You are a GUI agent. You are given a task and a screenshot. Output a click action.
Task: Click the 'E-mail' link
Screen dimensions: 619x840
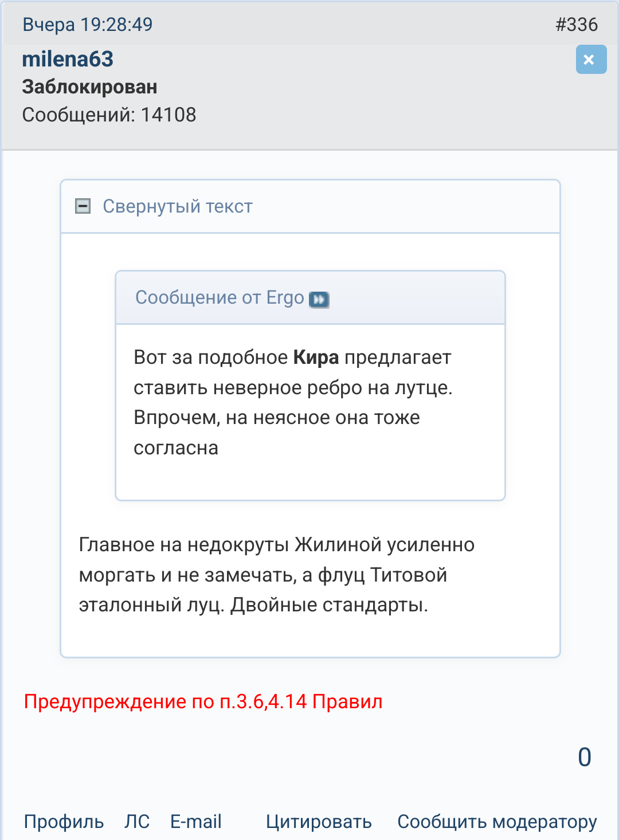click(x=195, y=822)
